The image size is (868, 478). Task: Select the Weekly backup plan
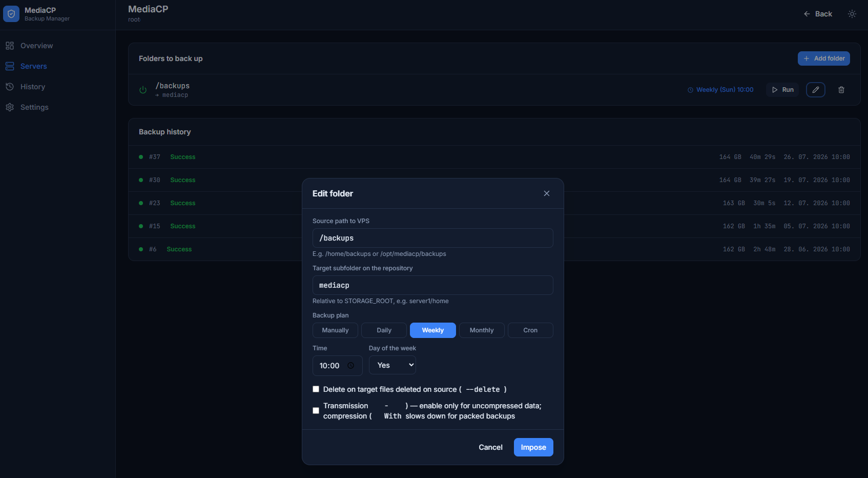click(433, 330)
